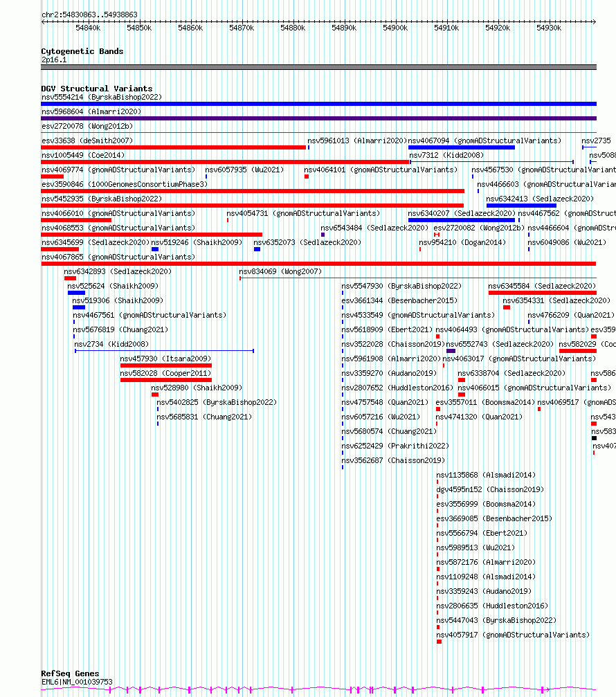
Task: Open nsv5452935 (ByrskaBishop2022) variant
Action: pos(102,199)
